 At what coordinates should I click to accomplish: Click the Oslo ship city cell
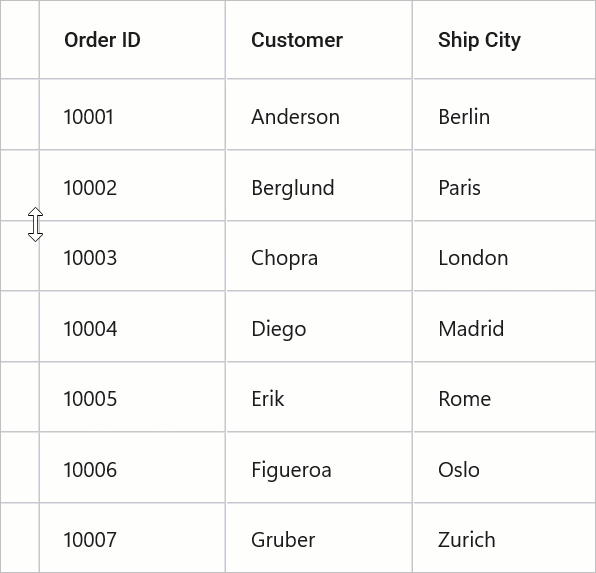[504, 467]
